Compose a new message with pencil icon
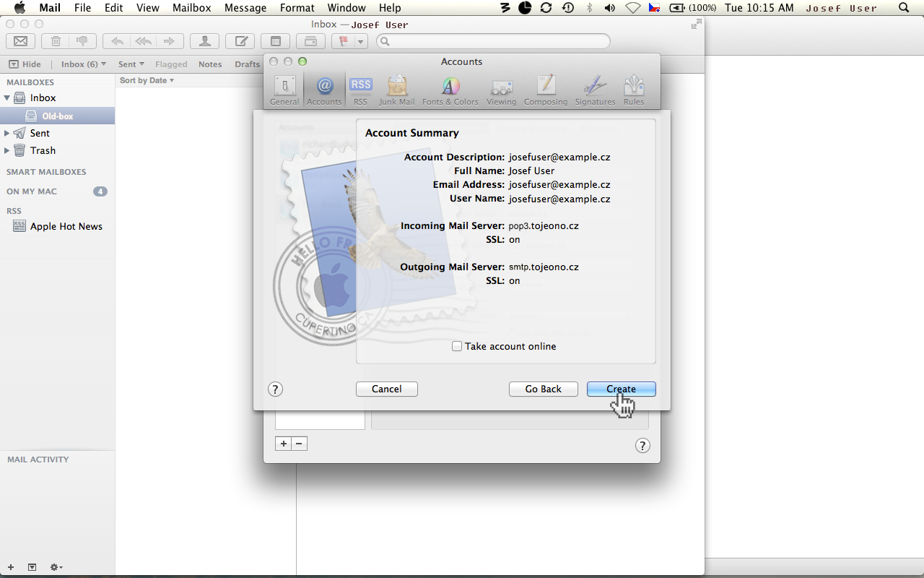 pyautogui.click(x=240, y=41)
